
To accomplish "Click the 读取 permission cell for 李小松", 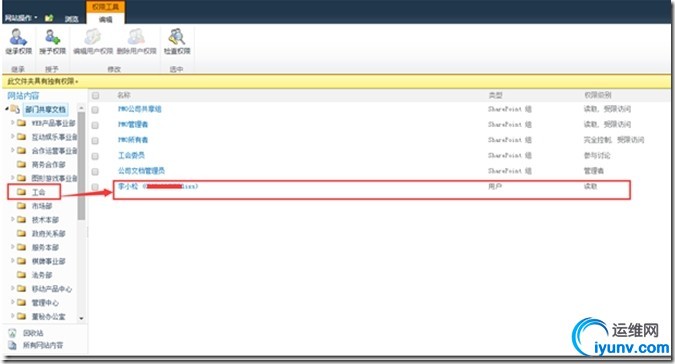I will [x=590, y=186].
